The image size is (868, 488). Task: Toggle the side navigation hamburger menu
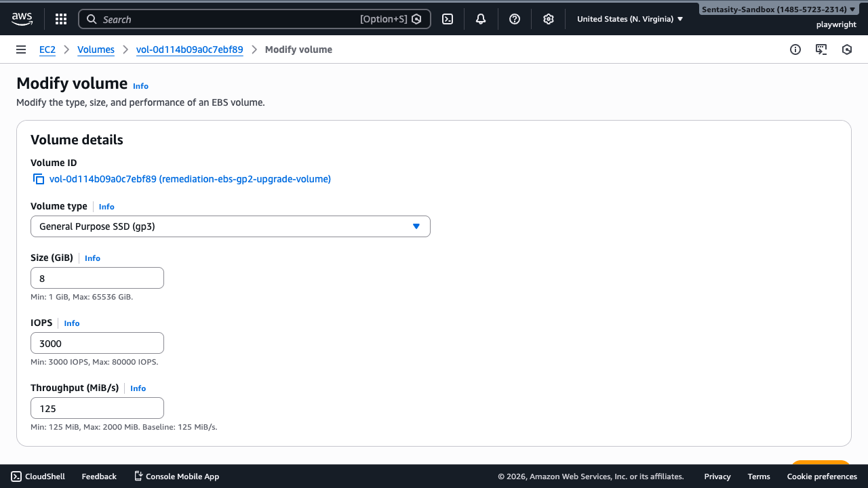pos(21,49)
